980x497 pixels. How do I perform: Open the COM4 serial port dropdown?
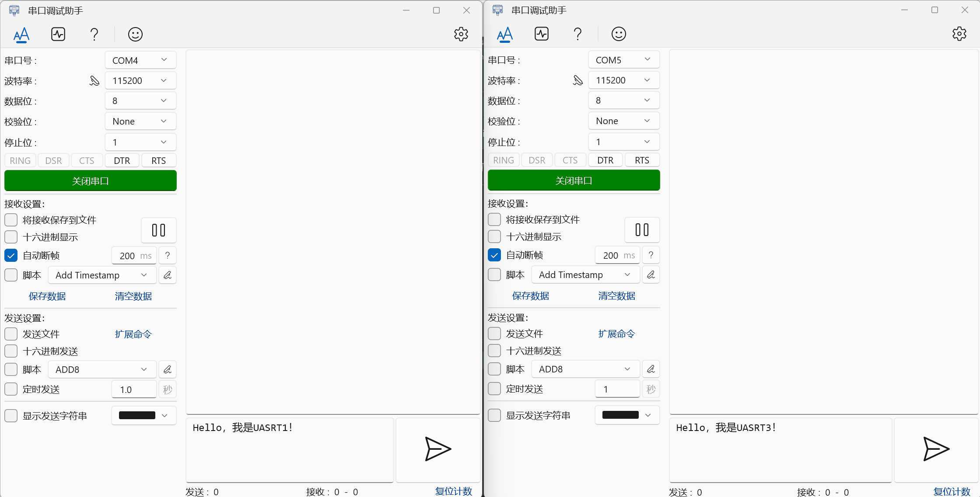(x=140, y=60)
